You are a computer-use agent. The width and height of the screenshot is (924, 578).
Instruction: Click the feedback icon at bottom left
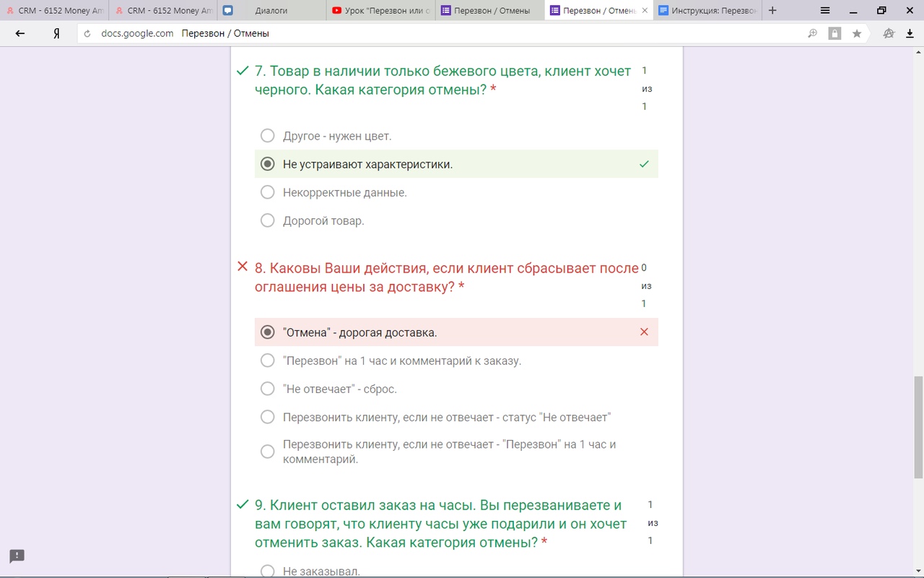pyautogui.click(x=17, y=556)
